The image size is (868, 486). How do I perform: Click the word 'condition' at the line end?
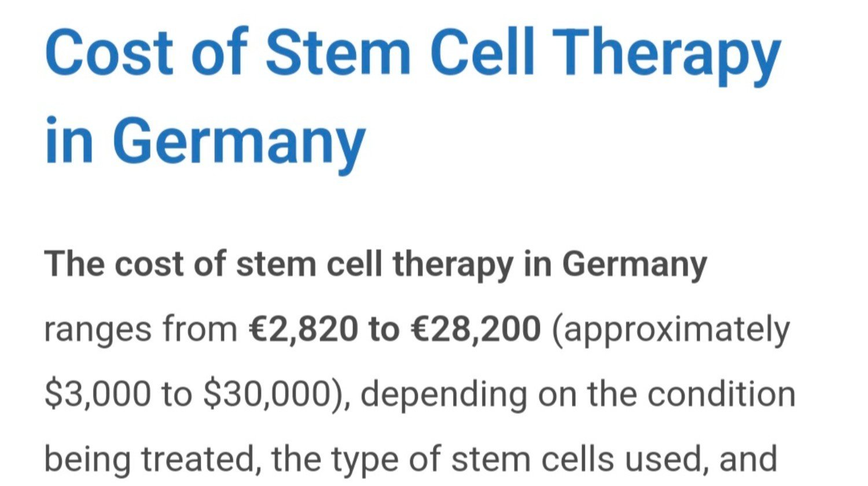click(721, 394)
